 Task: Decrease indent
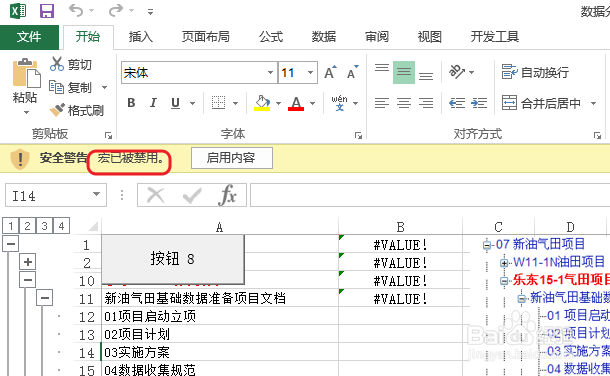pyautogui.click(x=457, y=103)
